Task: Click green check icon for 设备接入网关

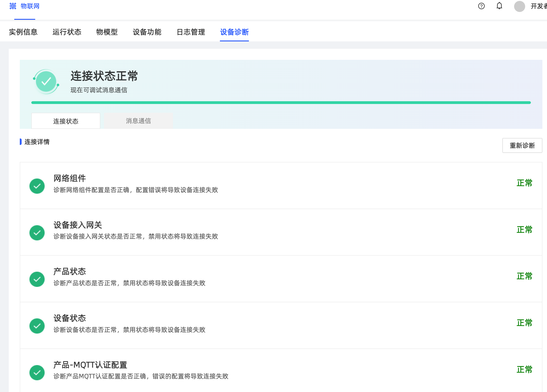Action: click(37, 233)
